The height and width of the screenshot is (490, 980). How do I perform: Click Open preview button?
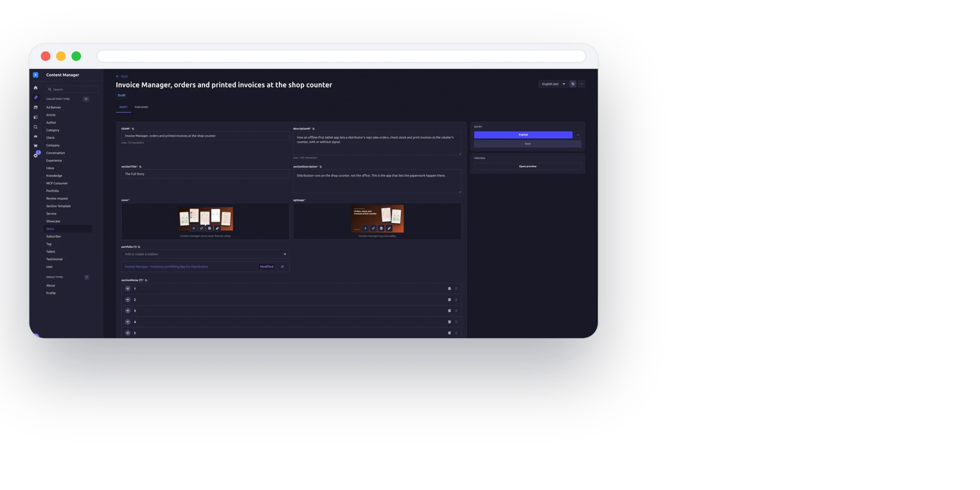click(528, 166)
